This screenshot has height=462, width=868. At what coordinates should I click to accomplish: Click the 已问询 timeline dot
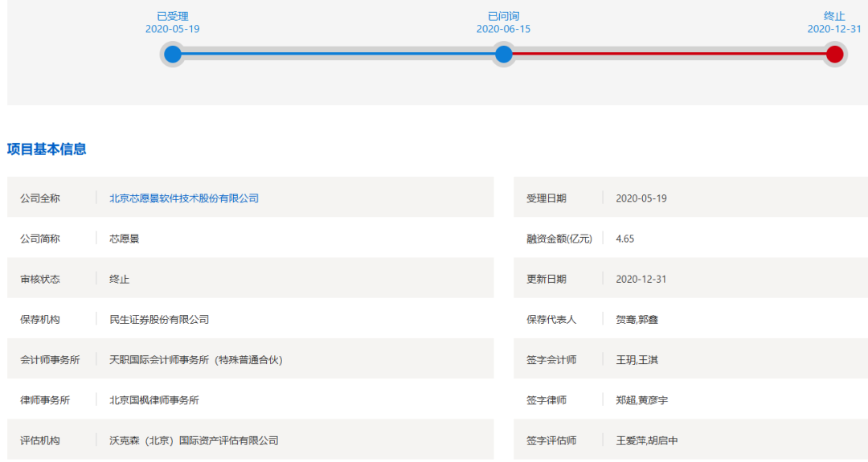click(x=503, y=55)
